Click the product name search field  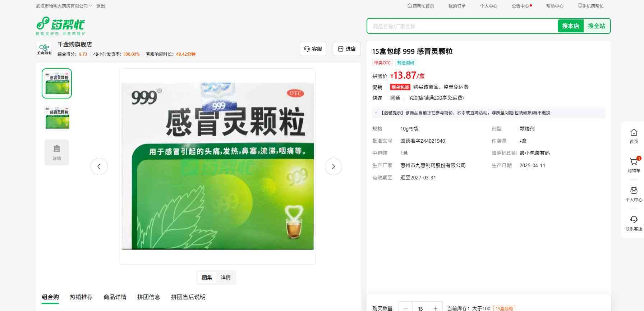click(x=462, y=26)
